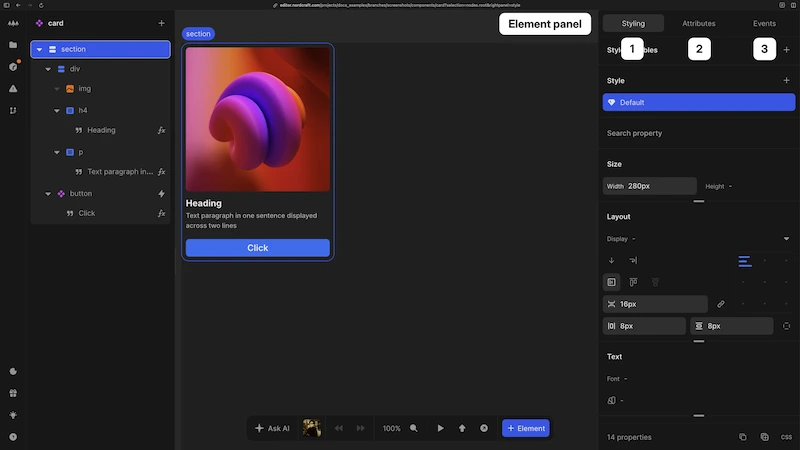The image size is (800, 450).
Task: Click the lightning event icon on the button row
Action: point(161,193)
